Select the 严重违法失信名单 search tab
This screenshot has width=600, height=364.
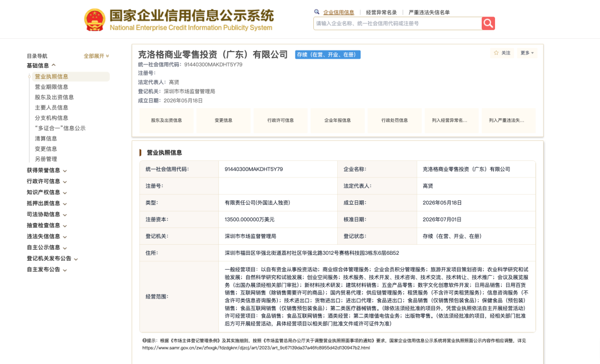click(429, 12)
